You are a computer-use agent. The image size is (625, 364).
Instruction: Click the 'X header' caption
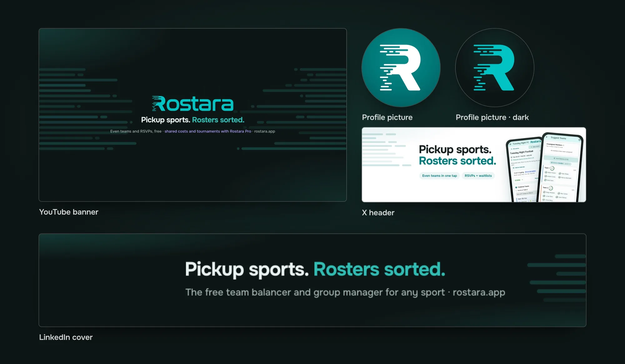tap(378, 213)
